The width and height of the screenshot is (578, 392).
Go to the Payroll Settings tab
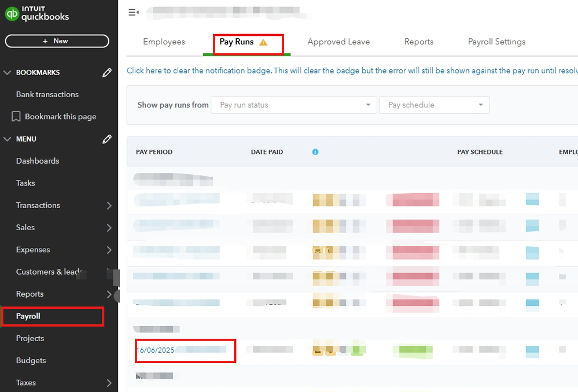pyautogui.click(x=496, y=42)
